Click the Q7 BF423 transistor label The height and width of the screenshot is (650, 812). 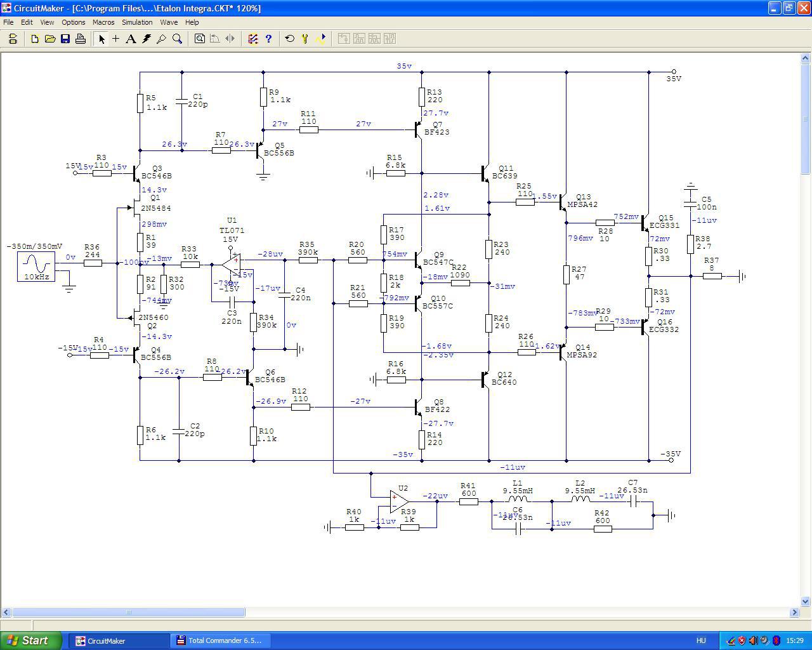pyautogui.click(x=437, y=128)
